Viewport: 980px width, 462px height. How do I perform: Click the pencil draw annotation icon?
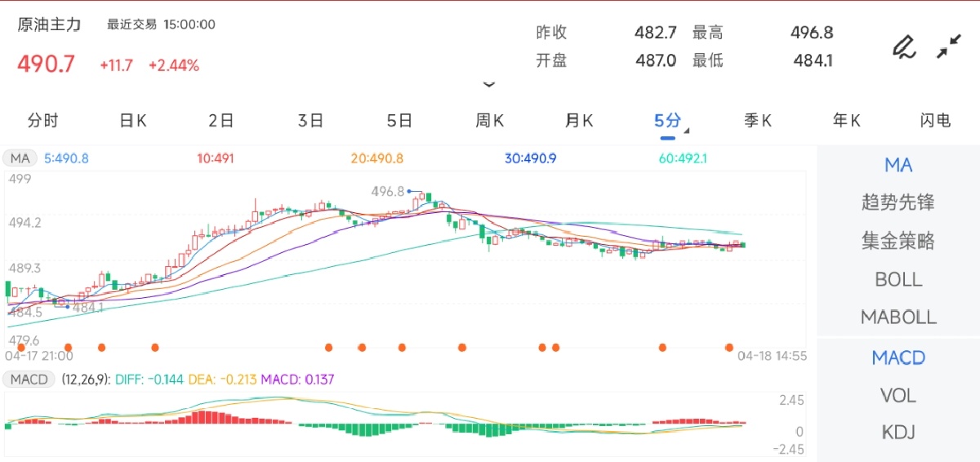click(x=902, y=47)
